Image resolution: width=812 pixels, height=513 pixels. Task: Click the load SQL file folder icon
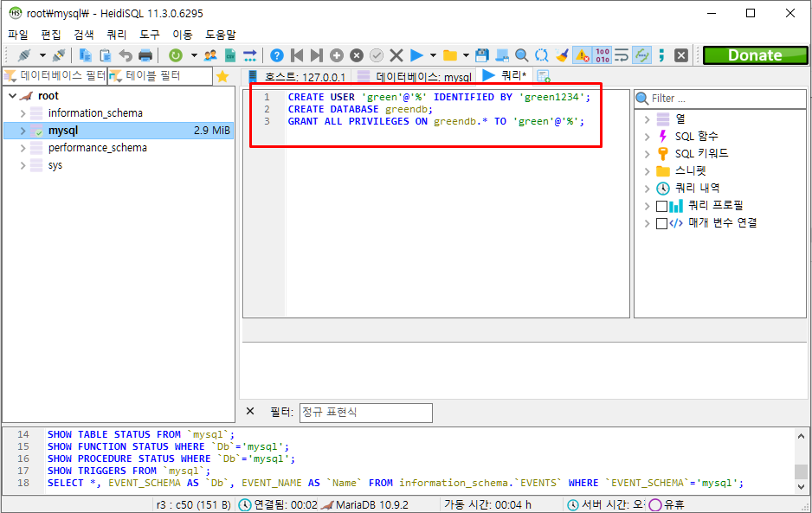pos(450,55)
